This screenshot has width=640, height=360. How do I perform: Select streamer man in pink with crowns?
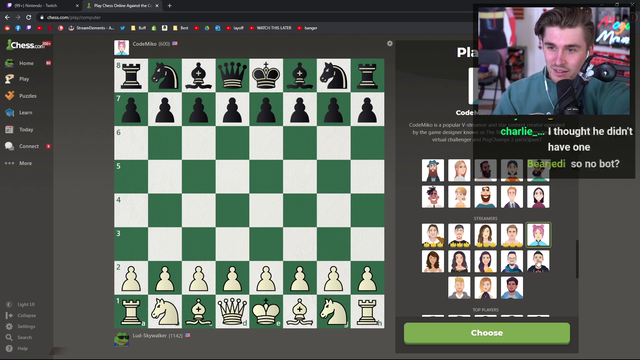click(x=511, y=235)
